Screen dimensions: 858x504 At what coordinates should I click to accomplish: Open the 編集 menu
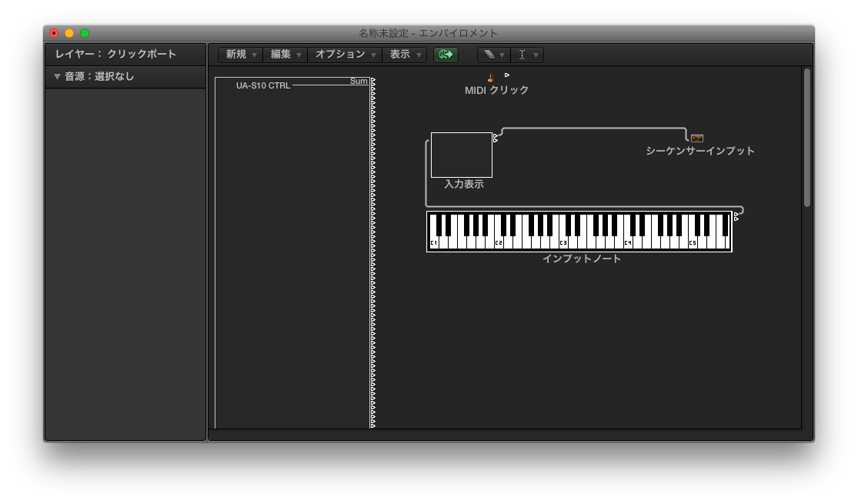(x=285, y=55)
